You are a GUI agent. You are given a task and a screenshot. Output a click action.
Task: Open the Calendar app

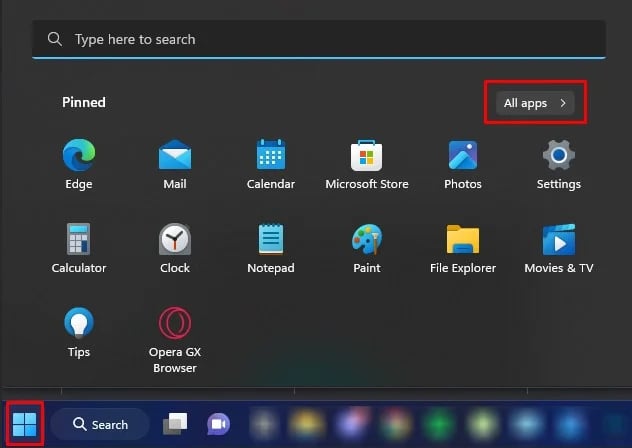pos(271,164)
